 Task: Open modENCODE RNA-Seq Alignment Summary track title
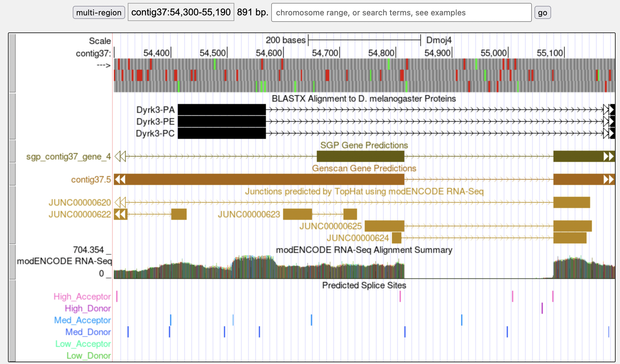[x=364, y=250]
